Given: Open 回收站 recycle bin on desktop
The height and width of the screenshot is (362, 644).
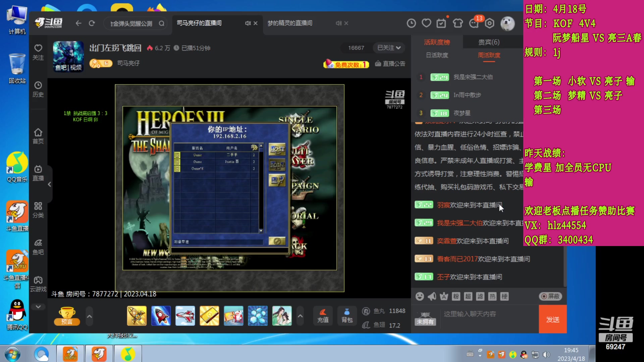Looking at the screenshot, I should 17,69.
